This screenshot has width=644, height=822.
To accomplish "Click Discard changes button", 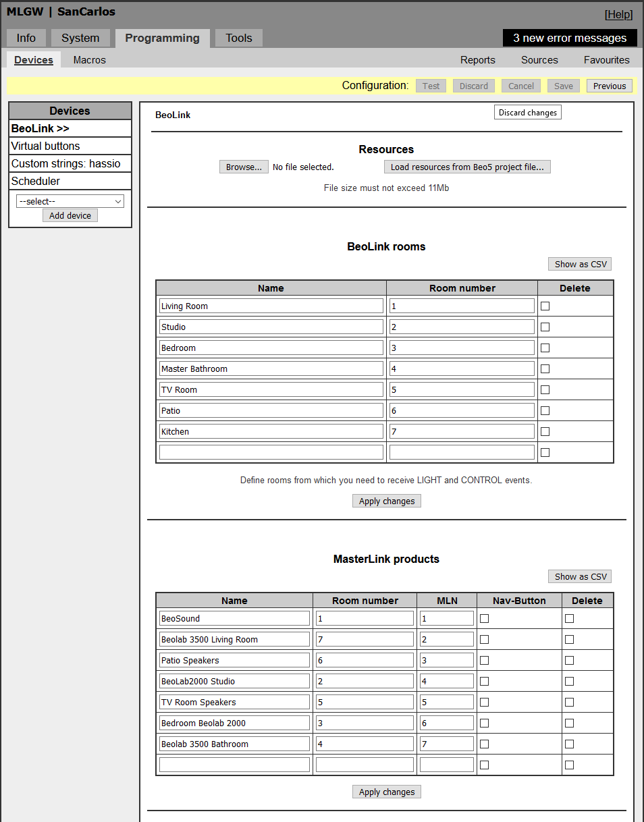I will [528, 113].
